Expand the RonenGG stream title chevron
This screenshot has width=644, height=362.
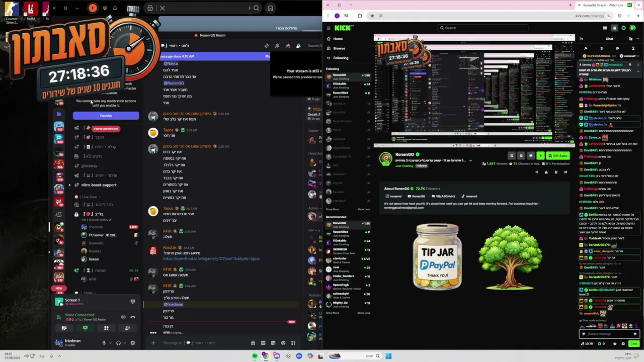(x=470, y=161)
